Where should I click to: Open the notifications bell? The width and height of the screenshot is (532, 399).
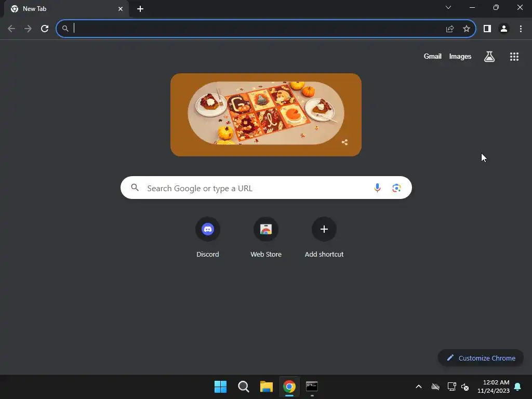(518, 387)
